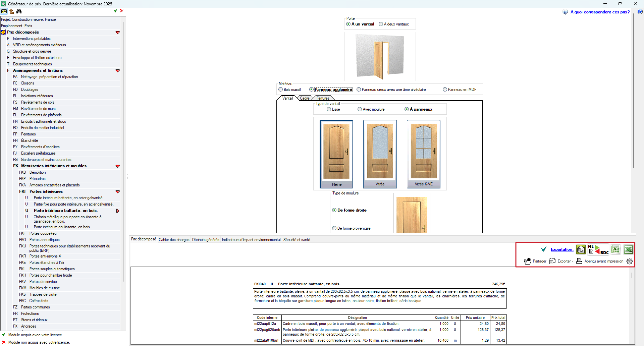Click the moulding shape preview image
Image resolution: width=644 pixels, height=346 pixels.
click(412, 215)
